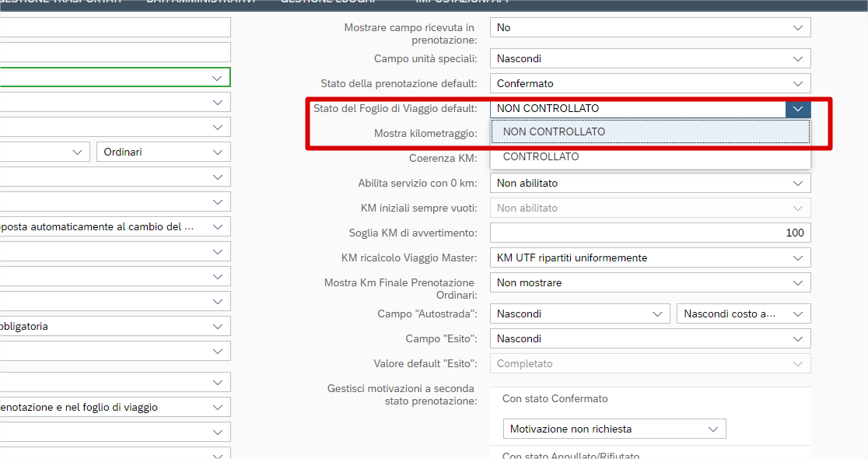The width and height of the screenshot is (868, 459).
Task: Click the first empty text field at top left
Action: 115,27
